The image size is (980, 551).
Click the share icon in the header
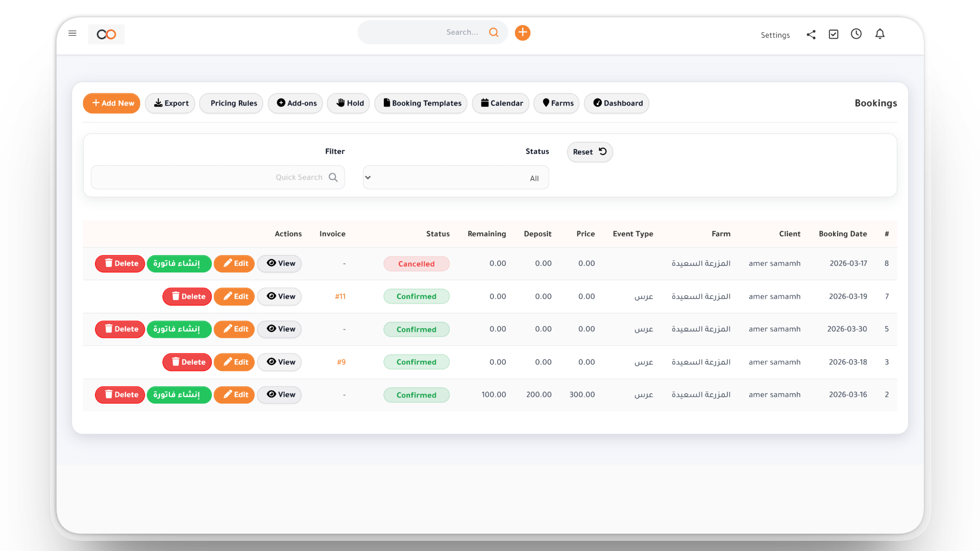tap(811, 34)
